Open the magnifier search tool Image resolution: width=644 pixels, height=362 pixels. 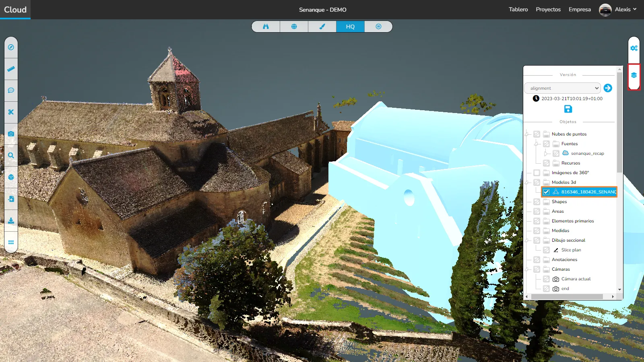click(11, 156)
